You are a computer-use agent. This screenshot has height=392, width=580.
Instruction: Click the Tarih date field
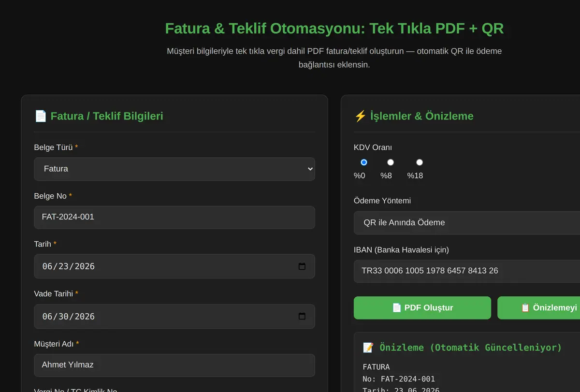(174, 266)
